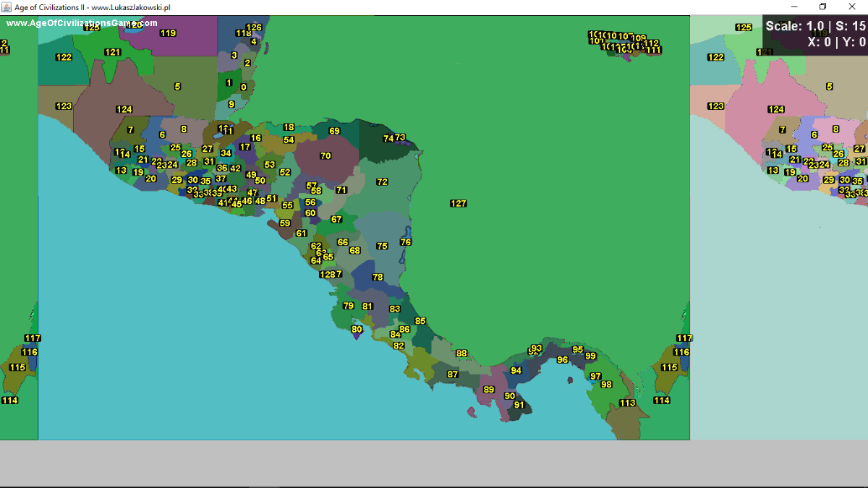Select province label 119
The width and height of the screenshot is (868, 488).
point(168,33)
